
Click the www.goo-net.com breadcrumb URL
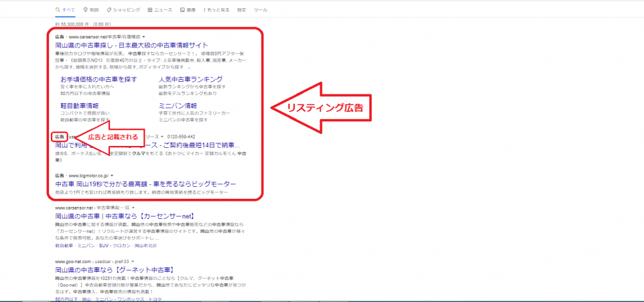pyautogui.click(x=74, y=261)
